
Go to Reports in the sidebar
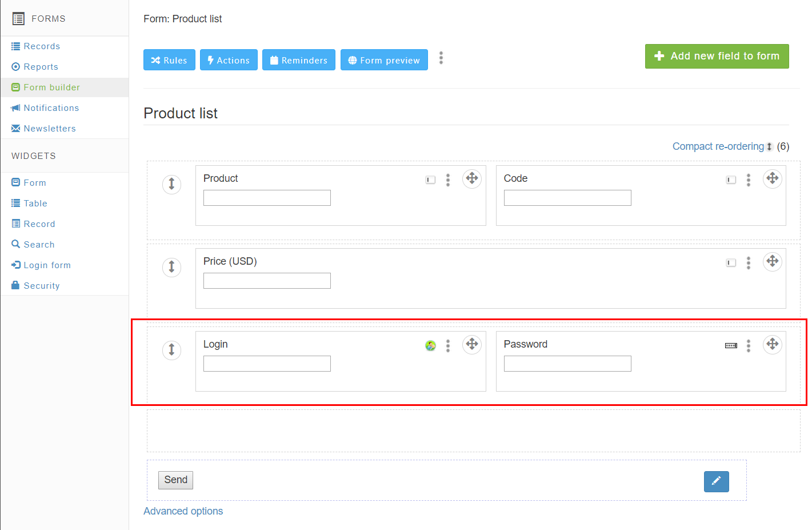point(41,67)
